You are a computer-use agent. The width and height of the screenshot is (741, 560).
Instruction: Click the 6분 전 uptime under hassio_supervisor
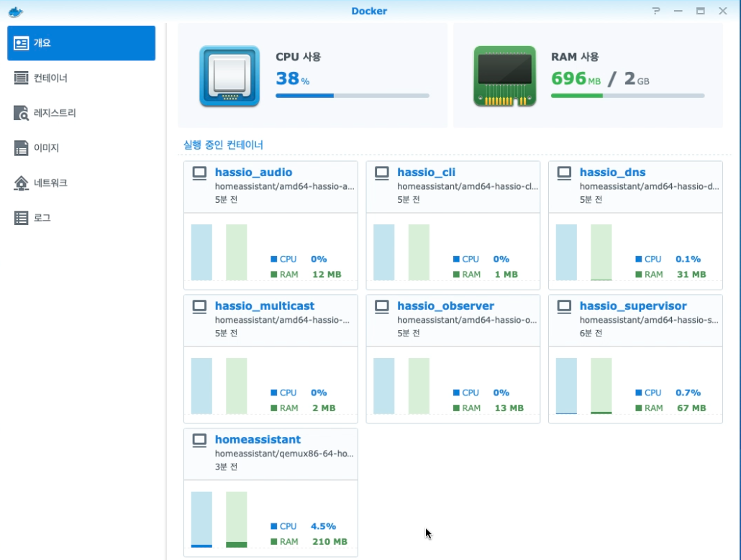click(591, 334)
